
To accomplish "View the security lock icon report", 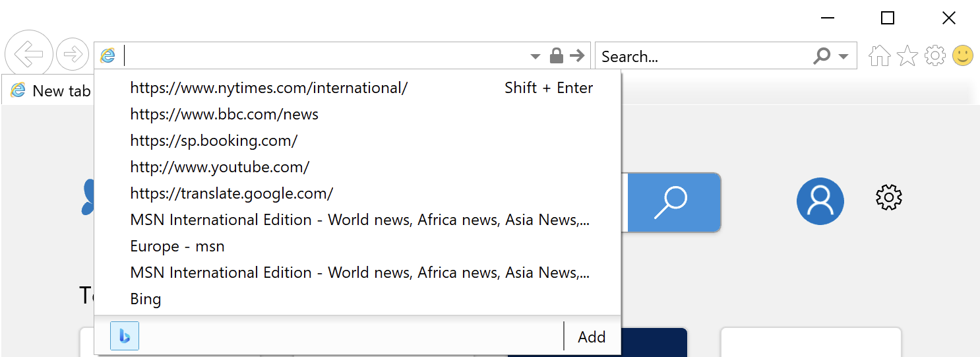I will point(557,56).
